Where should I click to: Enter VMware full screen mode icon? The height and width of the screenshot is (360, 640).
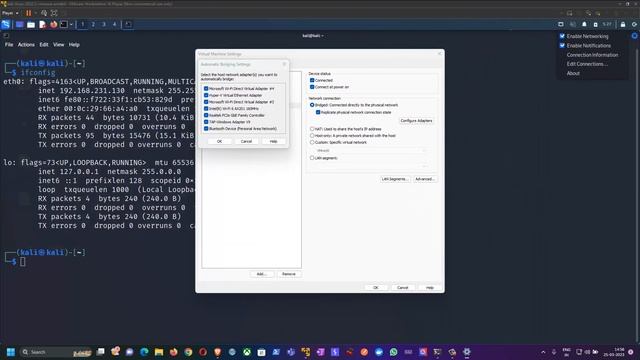coord(54,13)
